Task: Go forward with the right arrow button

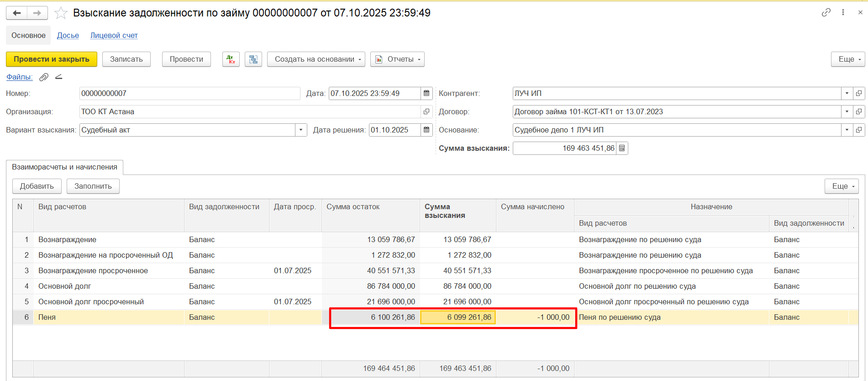Action: 37,13
